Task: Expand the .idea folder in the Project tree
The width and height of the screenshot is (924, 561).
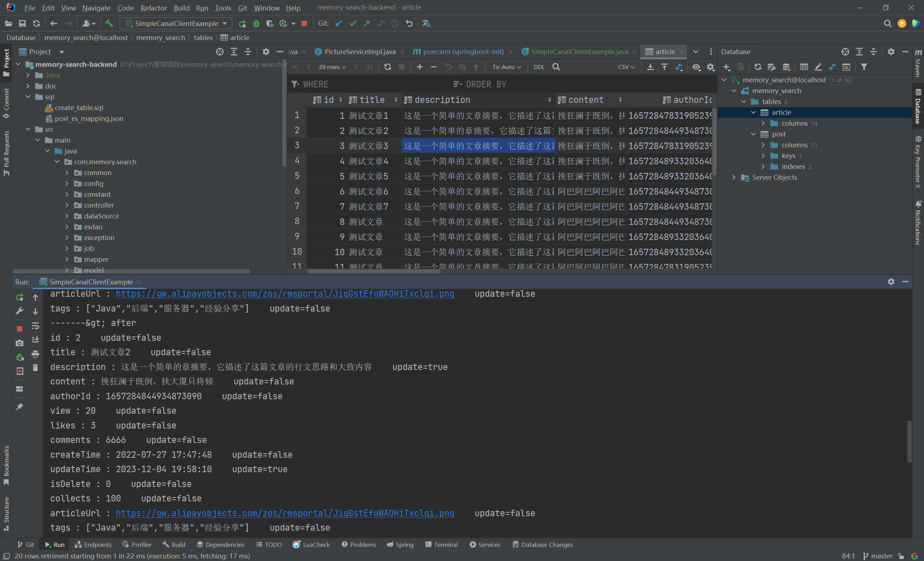Action: (28, 75)
